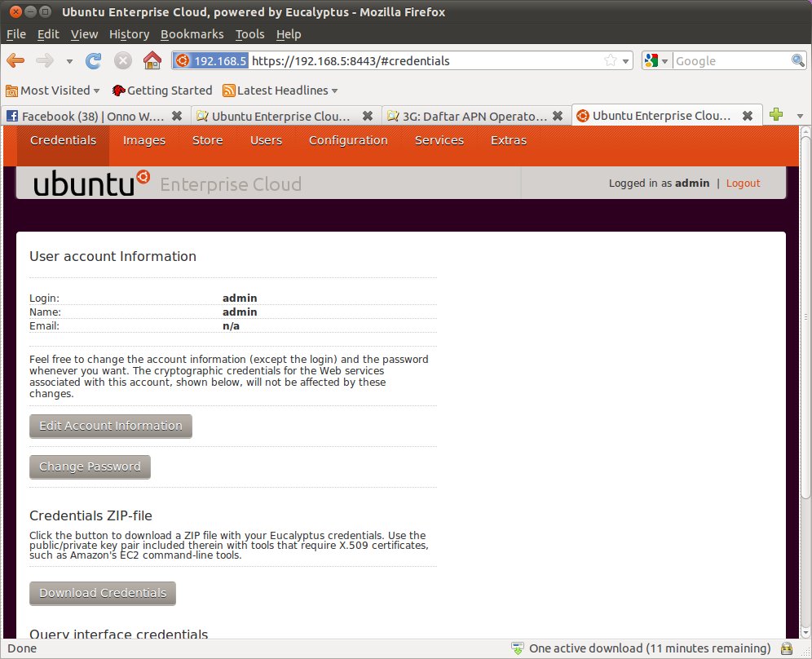Viewport: 812px width, 659px height.
Task: Switch to the Facebook (38) tab
Action: pyautogui.click(x=93, y=116)
